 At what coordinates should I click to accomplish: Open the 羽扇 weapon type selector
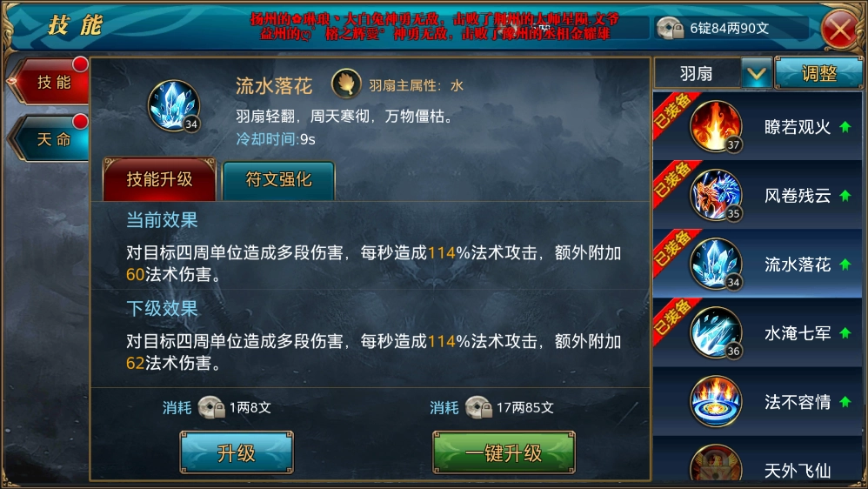coord(697,73)
